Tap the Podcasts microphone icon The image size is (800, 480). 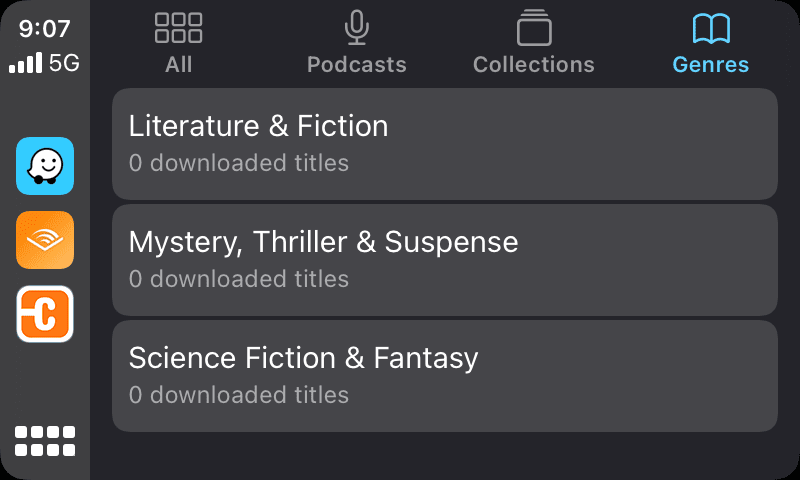tap(356, 28)
